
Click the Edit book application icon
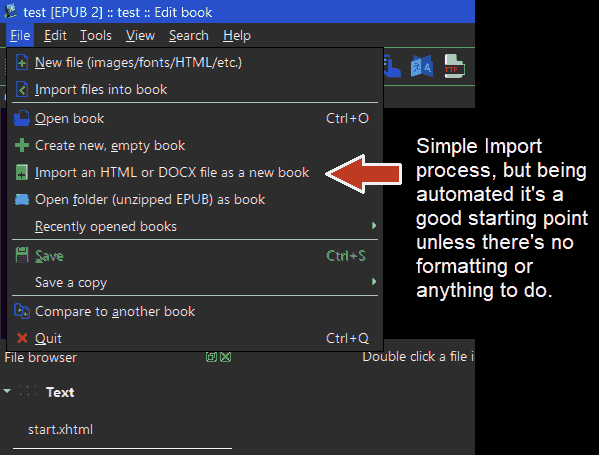tap(11, 11)
